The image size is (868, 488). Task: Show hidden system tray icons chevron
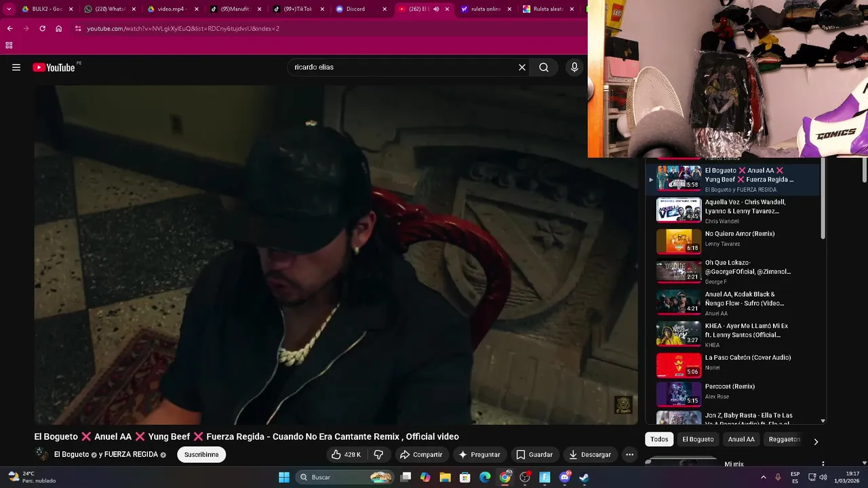pyautogui.click(x=764, y=477)
